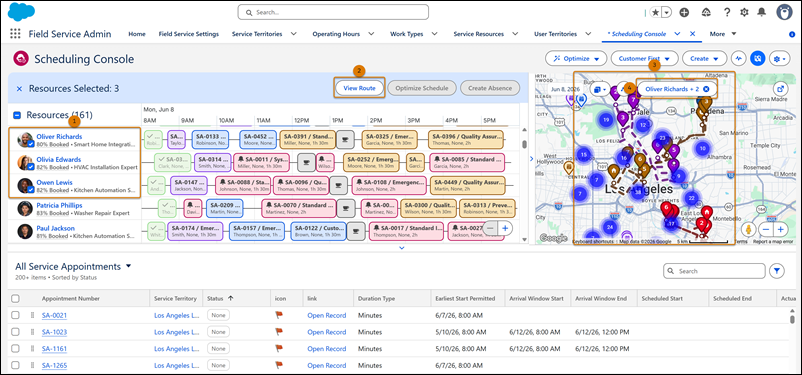Pop out the map in new window
802x375 pixels.
[x=780, y=89]
